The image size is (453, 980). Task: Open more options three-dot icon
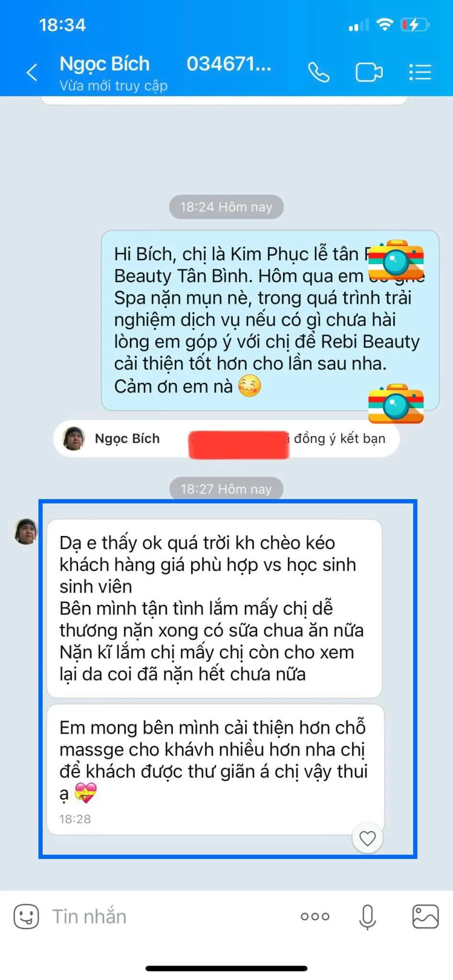(x=315, y=916)
